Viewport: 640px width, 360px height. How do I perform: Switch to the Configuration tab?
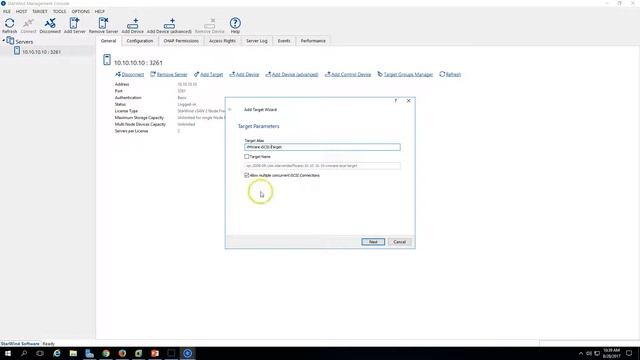point(140,41)
